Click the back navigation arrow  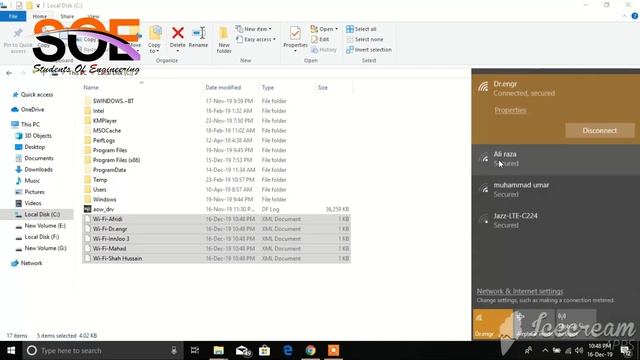click(9, 73)
